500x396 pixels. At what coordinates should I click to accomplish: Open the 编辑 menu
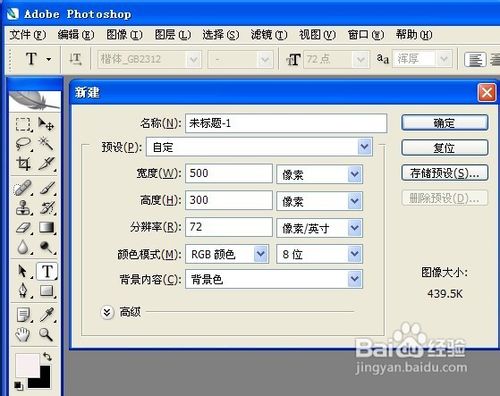pos(76,35)
